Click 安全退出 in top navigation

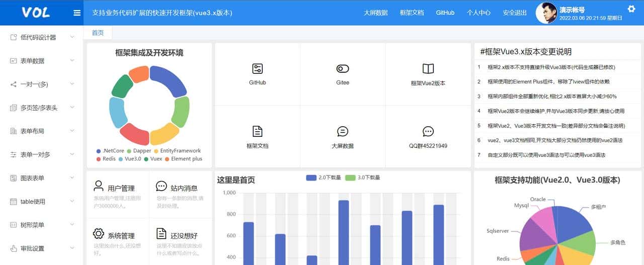click(x=515, y=13)
